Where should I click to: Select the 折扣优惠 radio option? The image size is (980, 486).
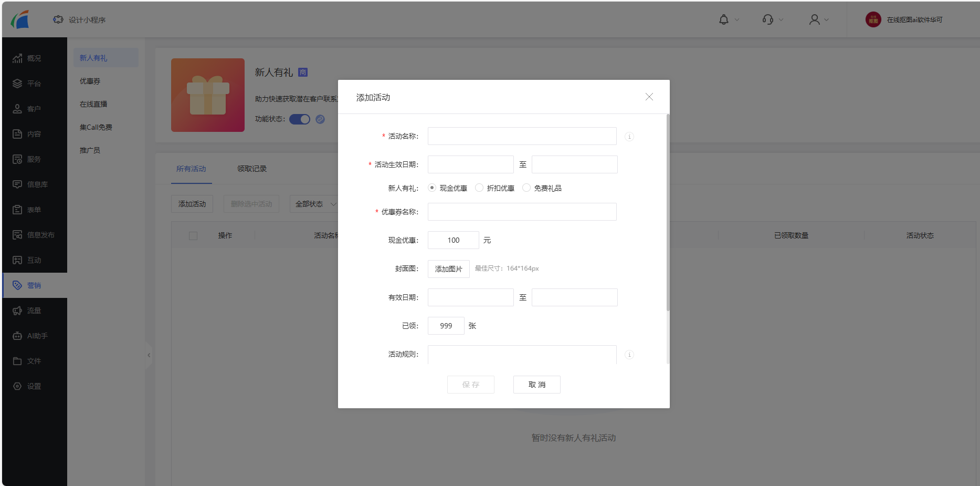point(479,188)
